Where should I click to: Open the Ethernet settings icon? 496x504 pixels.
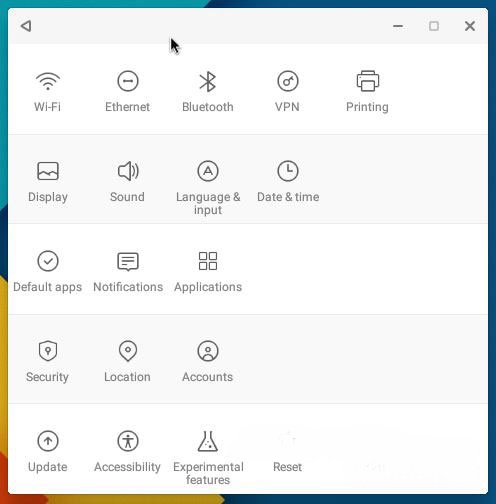[x=128, y=81]
